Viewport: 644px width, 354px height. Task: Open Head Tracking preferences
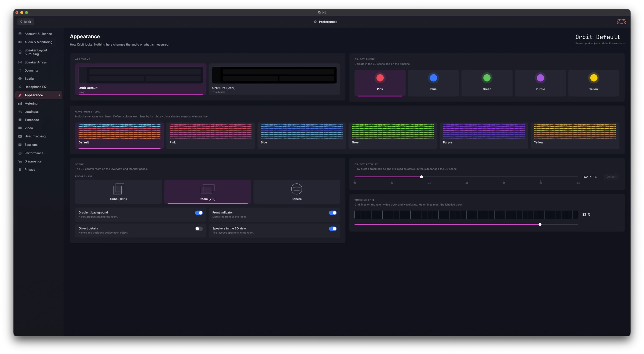(39, 136)
